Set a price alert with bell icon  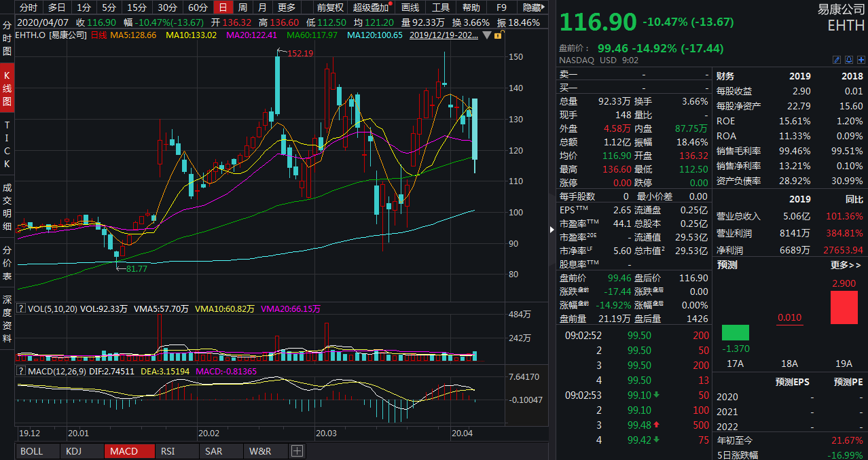(x=848, y=60)
